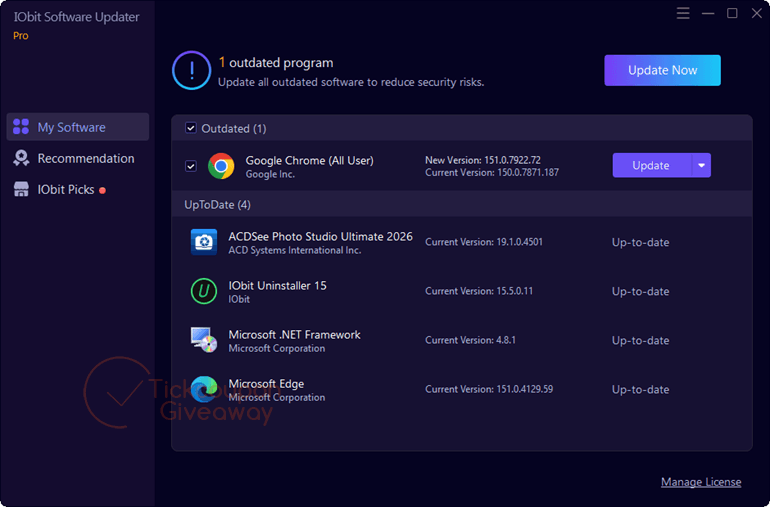
Task: Maximize the IObit Software Updater window
Action: [732, 13]
